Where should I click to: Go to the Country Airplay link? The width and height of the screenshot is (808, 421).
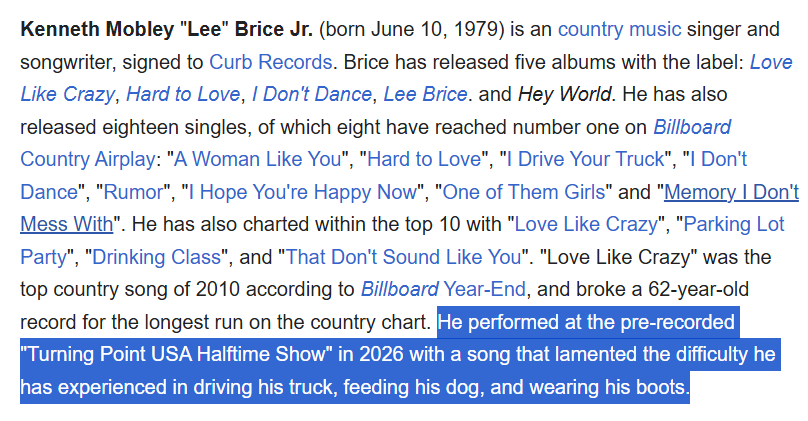(87, 159)
